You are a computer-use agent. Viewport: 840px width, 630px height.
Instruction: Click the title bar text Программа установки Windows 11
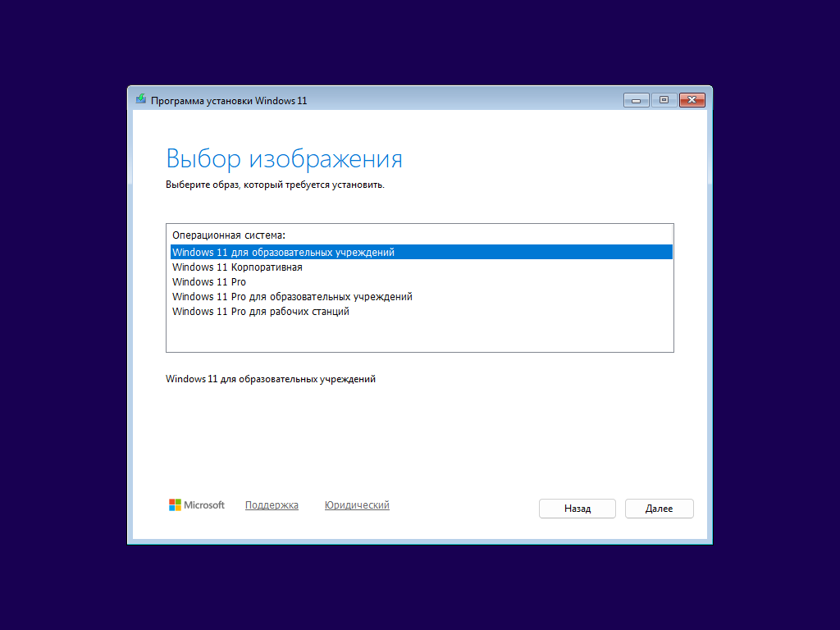[x=229, y=101]
